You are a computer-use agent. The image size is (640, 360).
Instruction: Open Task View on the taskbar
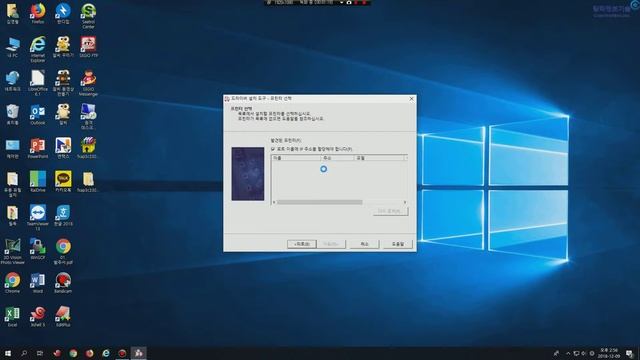(40, 353)
